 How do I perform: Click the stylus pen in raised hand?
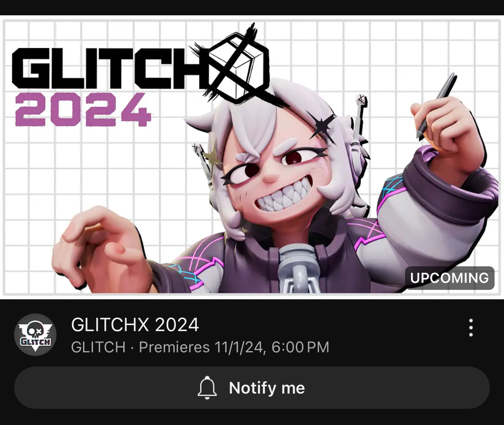click(437, 105)
